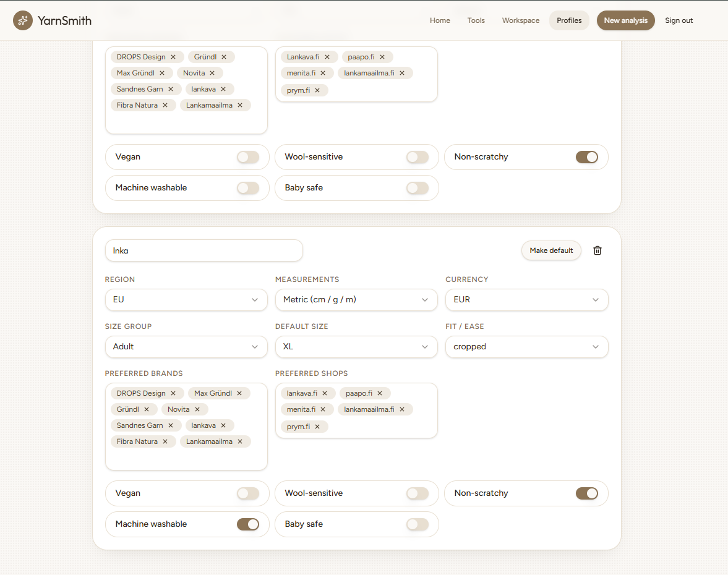This screenshot has height=575, width=728.
Task: Remove paapo.fi shop tag in the upper shops box
Action: tap(382, 57)
